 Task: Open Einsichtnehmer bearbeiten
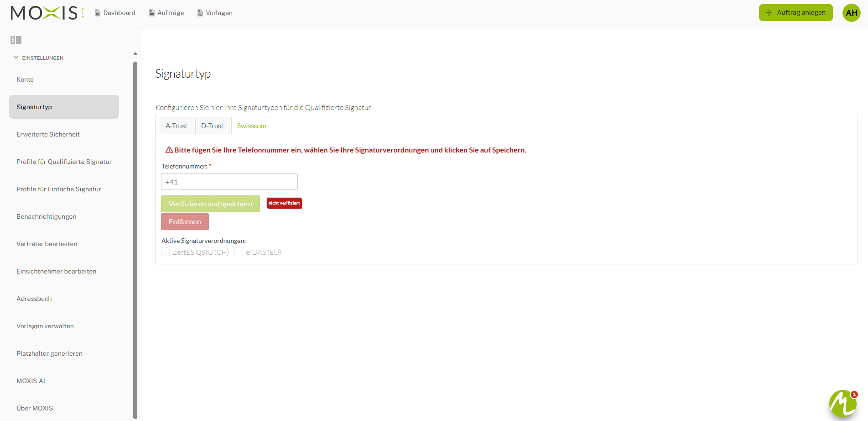(x=64, y=271)
